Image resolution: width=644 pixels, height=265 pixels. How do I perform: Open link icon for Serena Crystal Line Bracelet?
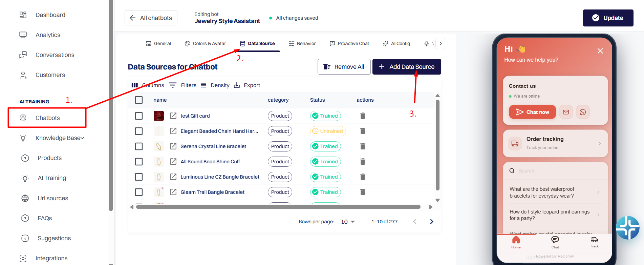coord(173,146)
